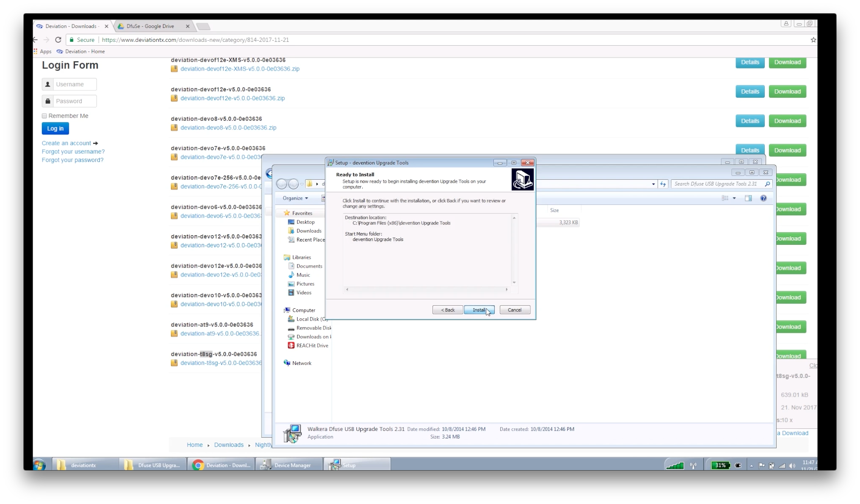Open the Explorer help question mark icon
The image size is (860, 504).
(763, 198)
